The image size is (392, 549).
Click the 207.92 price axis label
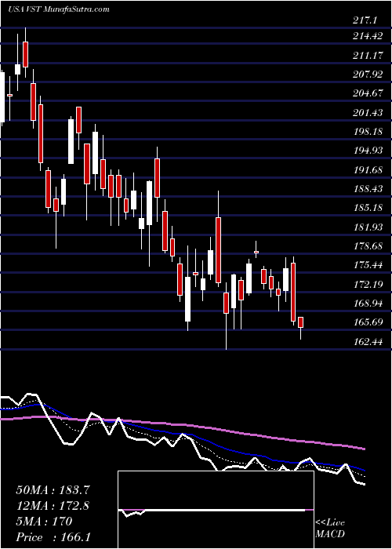(x=368, y=75)
